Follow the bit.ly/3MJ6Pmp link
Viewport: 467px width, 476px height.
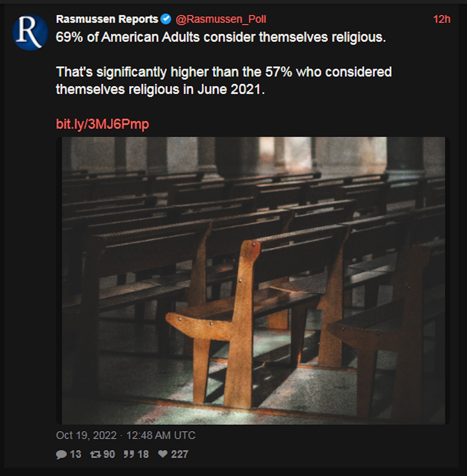(103, 124)
